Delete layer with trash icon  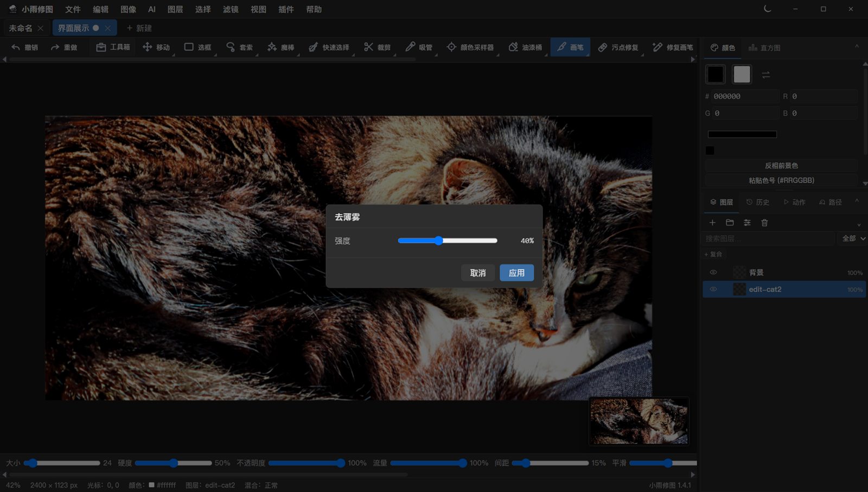coord(764,223)
